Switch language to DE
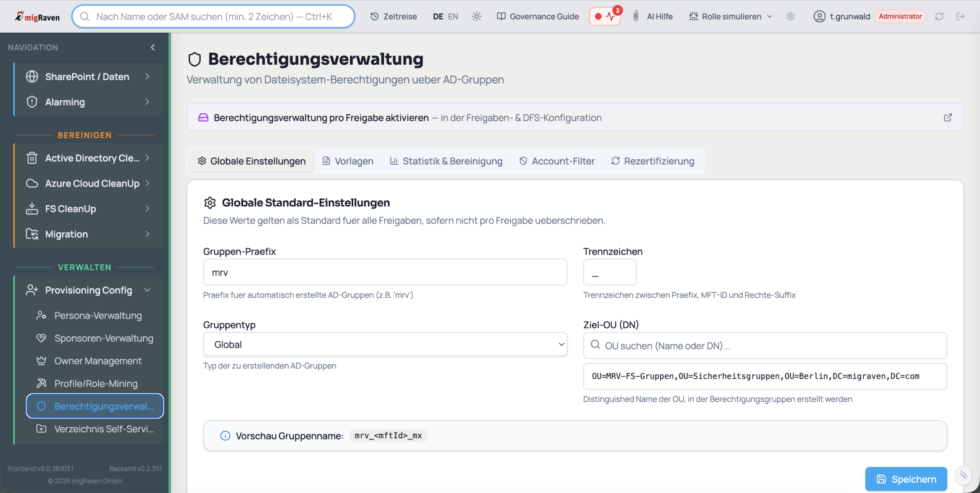980x493 pixels. tap(438, 16)
